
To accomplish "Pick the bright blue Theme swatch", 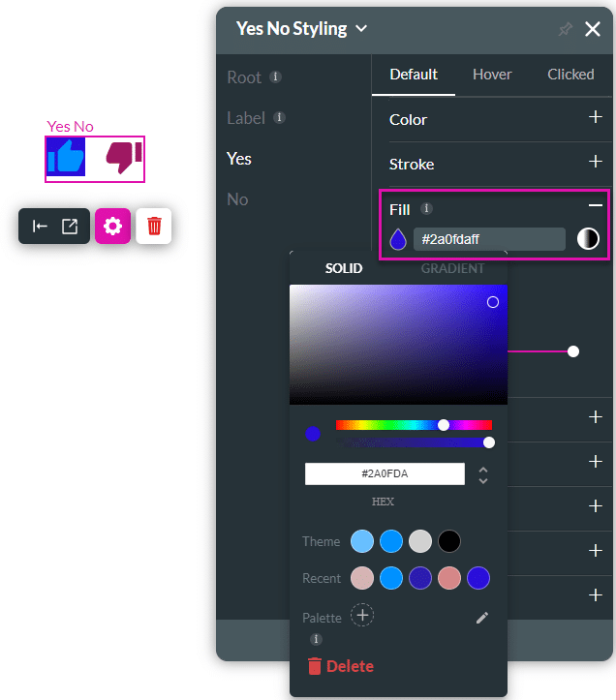I will click(x=391, y=541).
